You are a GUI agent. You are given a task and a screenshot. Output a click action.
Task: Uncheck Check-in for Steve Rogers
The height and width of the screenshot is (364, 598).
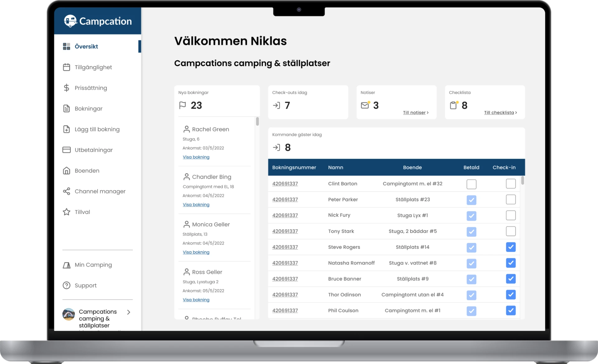[510, 247]
